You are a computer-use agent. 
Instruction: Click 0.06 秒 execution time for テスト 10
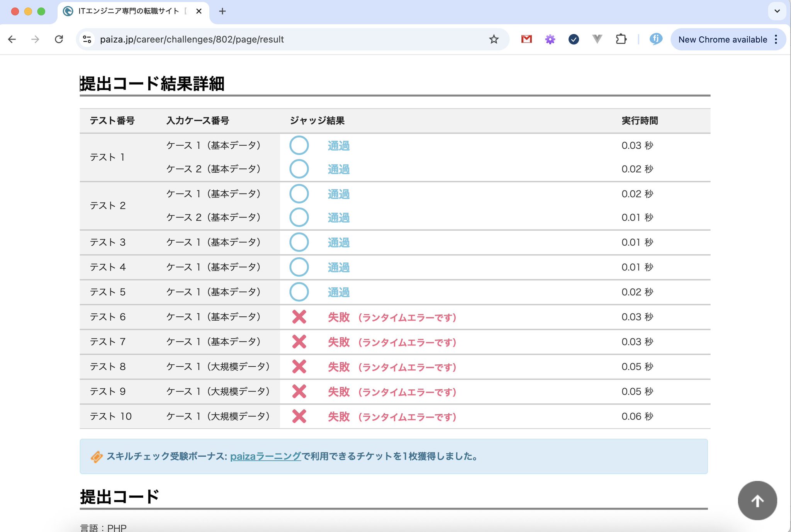[637, 416]
